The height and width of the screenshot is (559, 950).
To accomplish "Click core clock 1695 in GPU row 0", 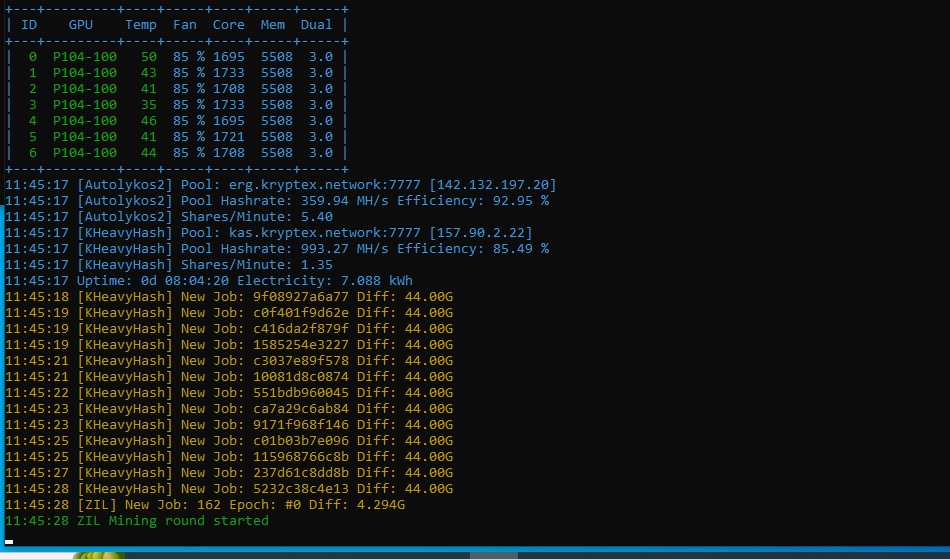I will pyautogui.click(x=228, y=57).
